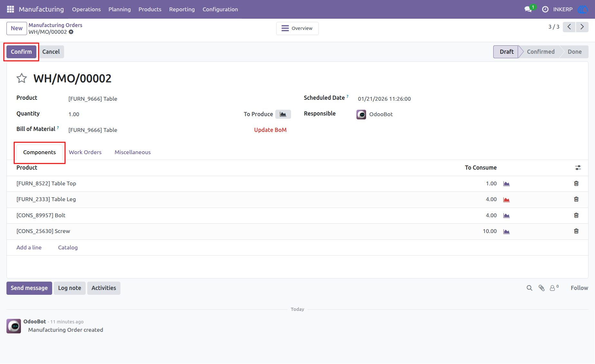This screenshot has width=595, height=364.
Task: Open the apps grid home menu
Action: [10, 9]
